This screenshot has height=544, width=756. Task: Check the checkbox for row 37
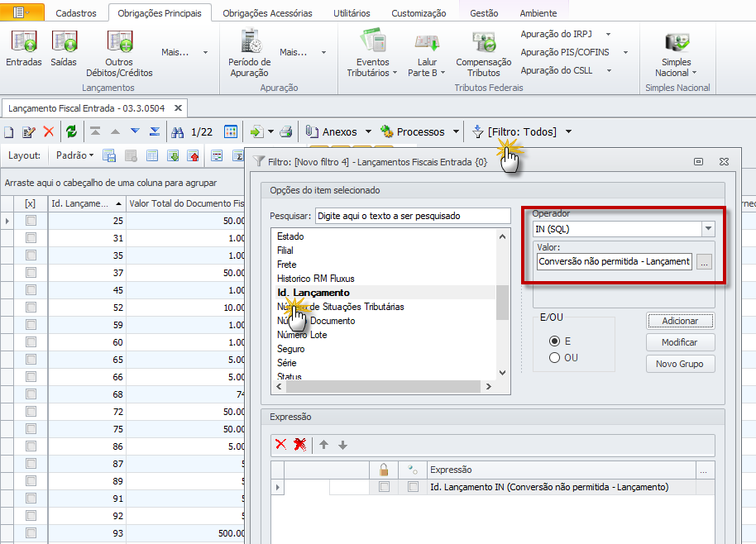point(31,273)
